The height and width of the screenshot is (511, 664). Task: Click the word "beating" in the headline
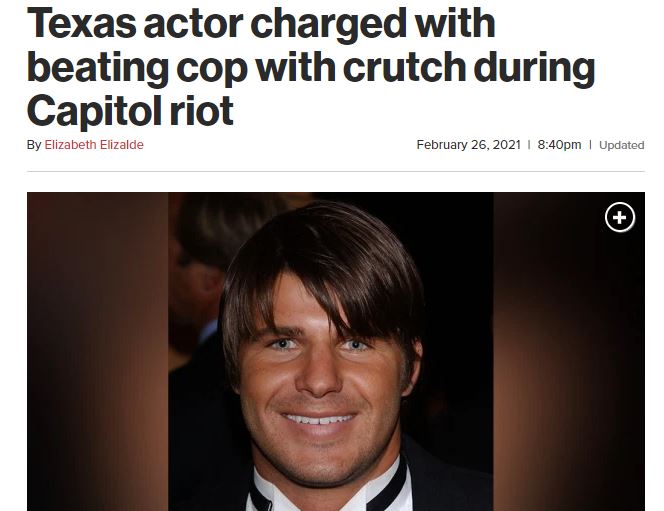pyautogui.click(x=98, y=69)
